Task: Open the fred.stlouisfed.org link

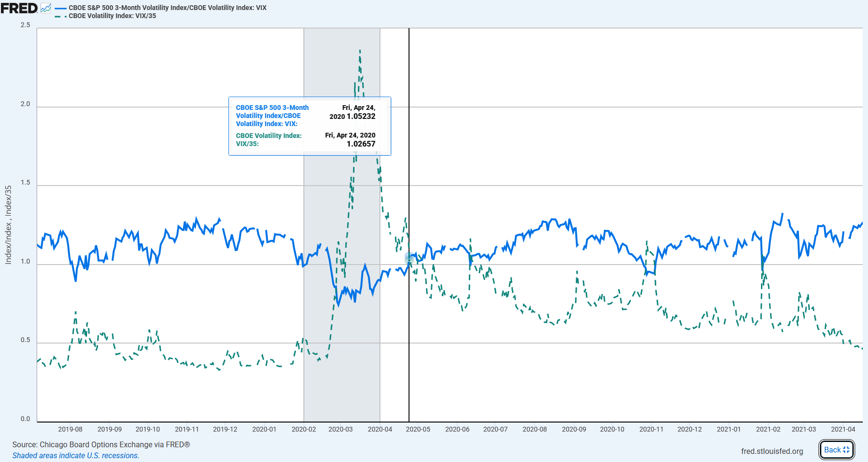Action: tap(772, 451)
